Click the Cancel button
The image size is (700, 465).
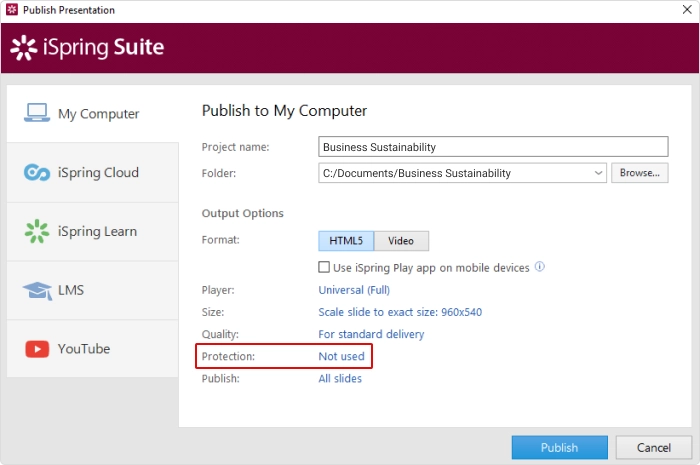(654, 448)
